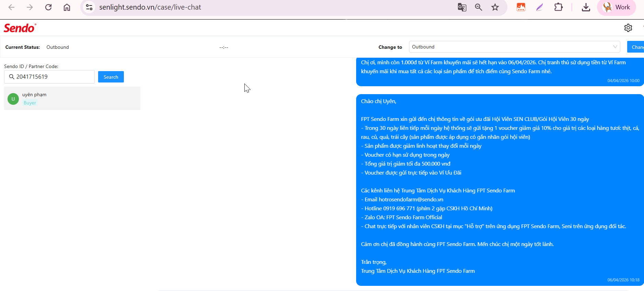
Task: Click the Change status button
Action: click(636, 47)
